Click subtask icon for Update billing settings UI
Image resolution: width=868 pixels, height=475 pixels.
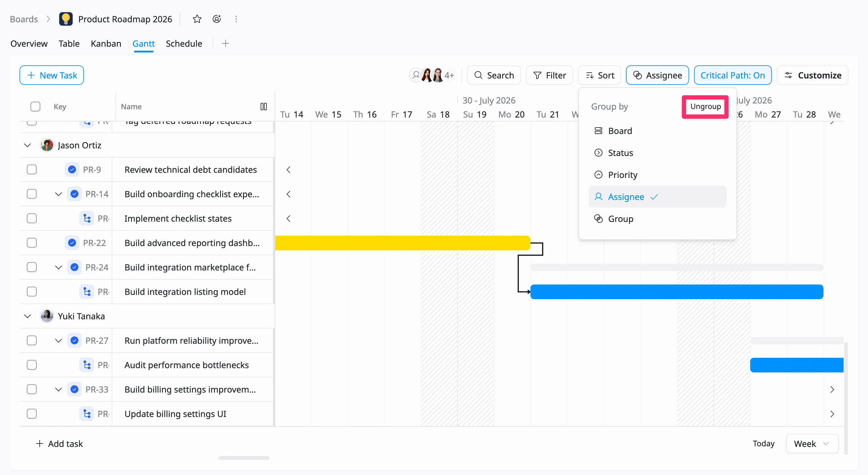87,414
